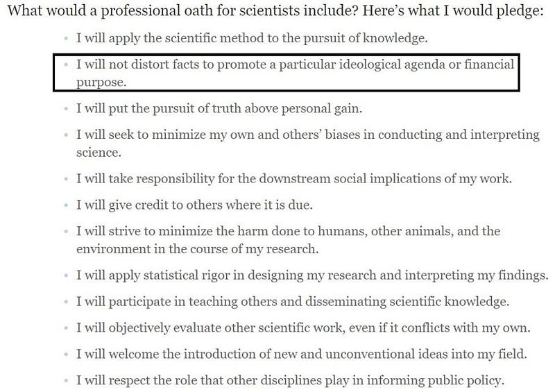Click the word 'purpose.' inside the boxed pledge
This screenshot has height=392, width=555.
(101, 83)
